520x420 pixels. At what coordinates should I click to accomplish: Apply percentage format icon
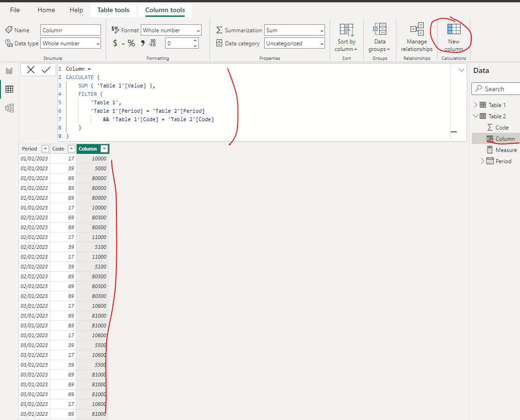[131, 43]
